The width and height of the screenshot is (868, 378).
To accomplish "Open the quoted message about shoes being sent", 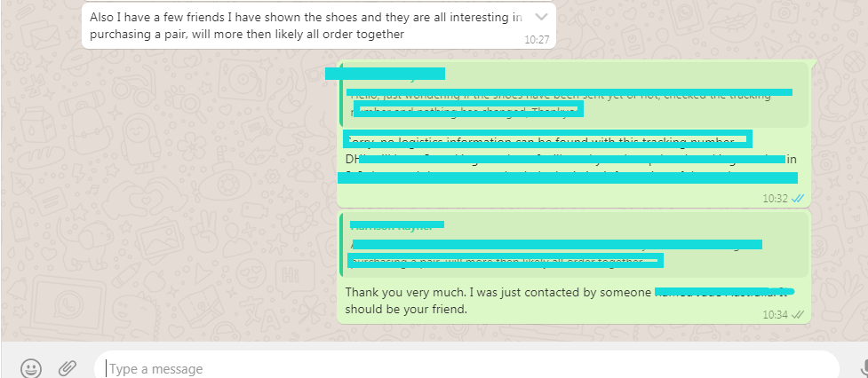I will 573,96.
